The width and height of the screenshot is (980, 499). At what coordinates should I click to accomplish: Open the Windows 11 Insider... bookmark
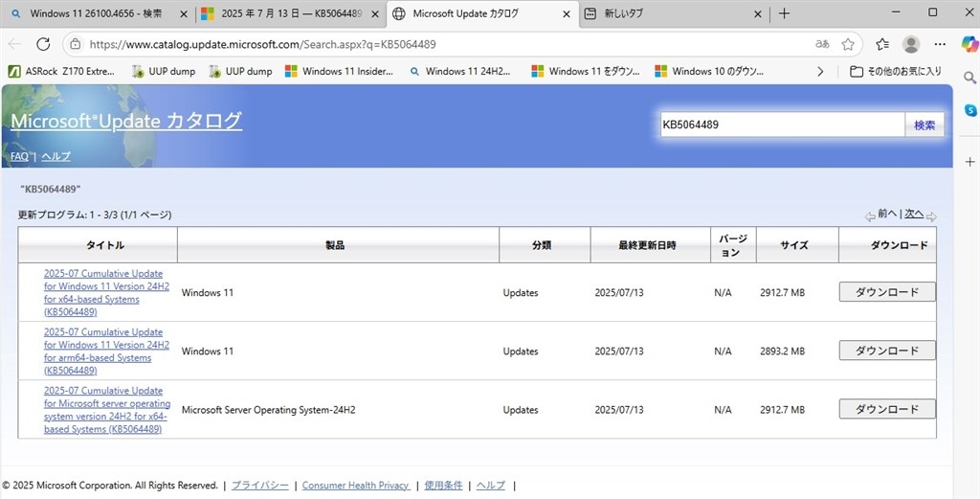click(x=340, y=71)
